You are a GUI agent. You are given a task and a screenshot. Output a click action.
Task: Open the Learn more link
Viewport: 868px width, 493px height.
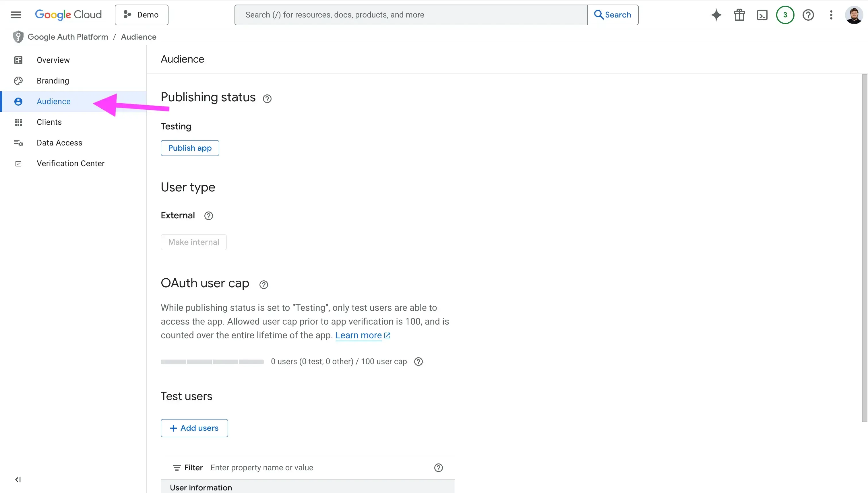360,335
